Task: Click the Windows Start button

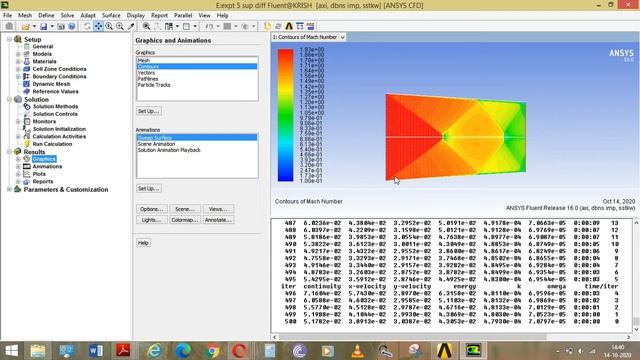Action: click(x=12, y=351)
